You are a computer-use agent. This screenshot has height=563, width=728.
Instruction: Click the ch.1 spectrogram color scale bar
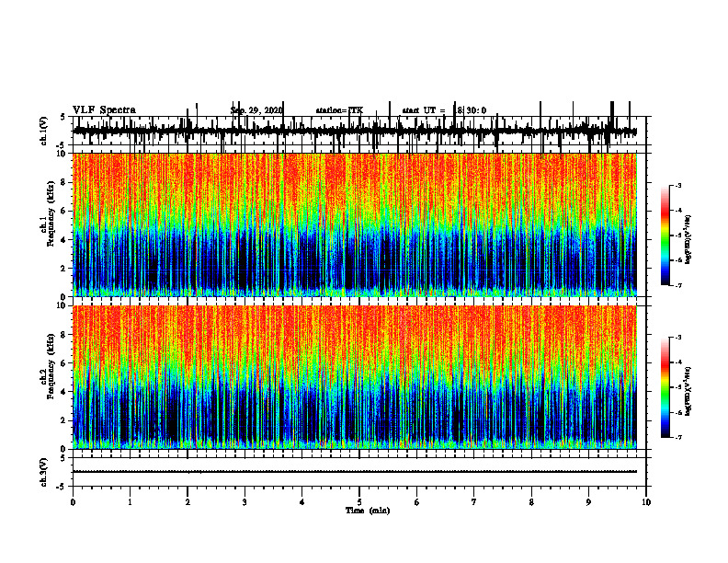pos(665,236)
